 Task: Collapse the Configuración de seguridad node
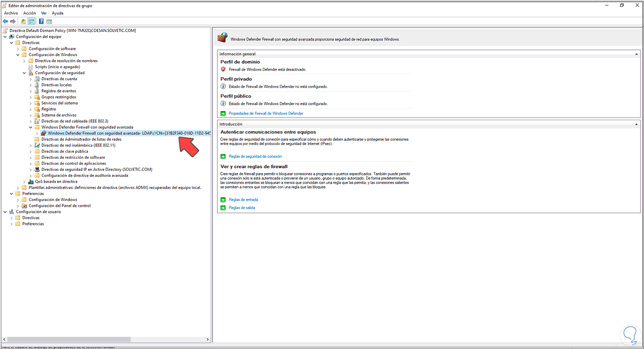(24, 73)
